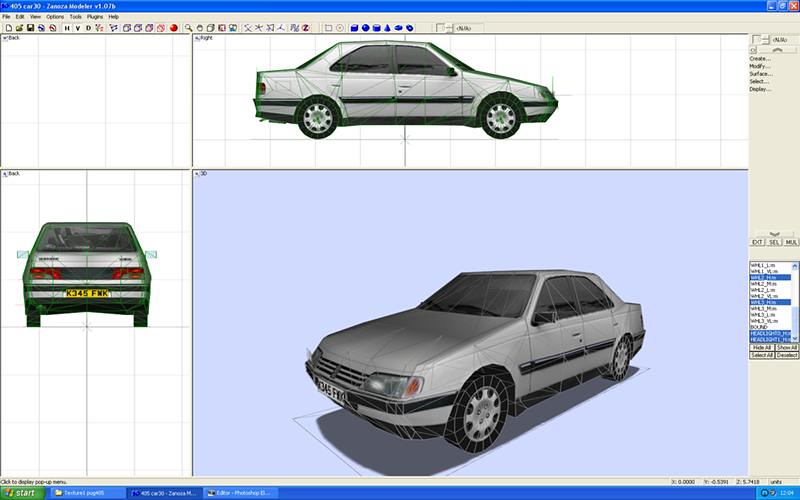Expand the Create... rollout
Viewport: 800px width, 500px height.
pos(760,58)
